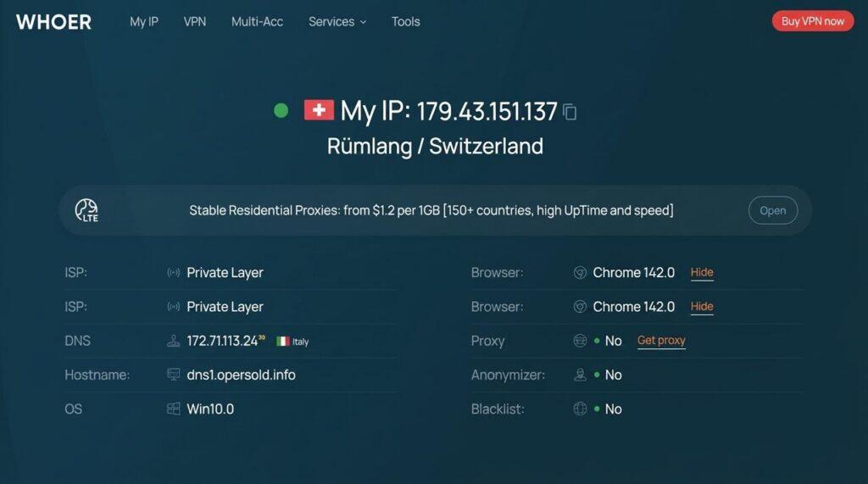Open the My IP menu item
Image resolution: width=868 pixels, height=484 pixels.
(x=144, y=21)
